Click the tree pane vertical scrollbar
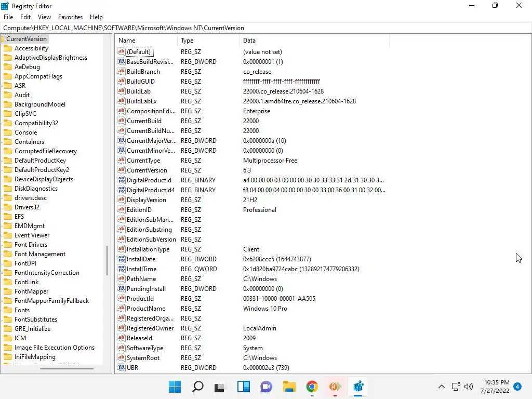 click(x=107, y=260)
